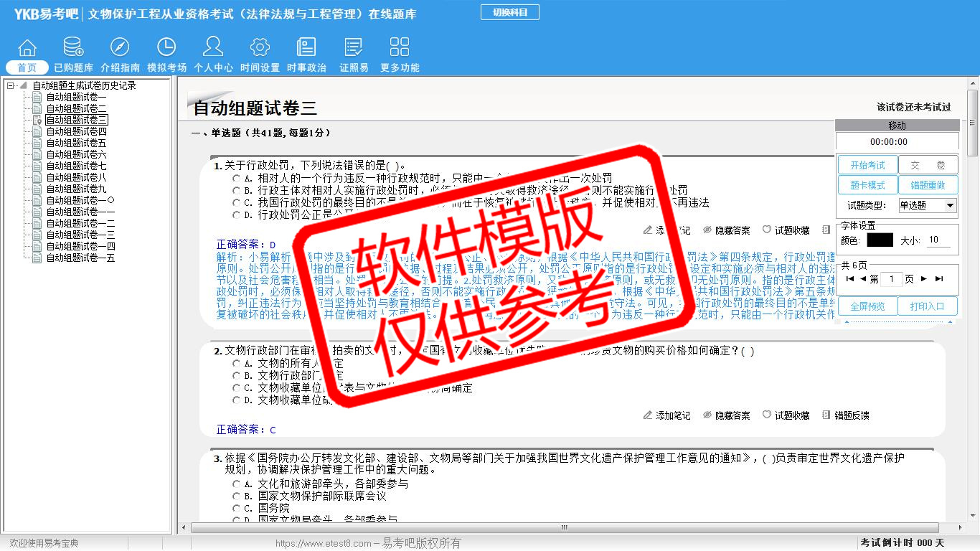Image resolution: width=980 pixels, height=551 pixels.
Task: Select option B 国家文物保护部际联席会议 radio
Action: 237,496
